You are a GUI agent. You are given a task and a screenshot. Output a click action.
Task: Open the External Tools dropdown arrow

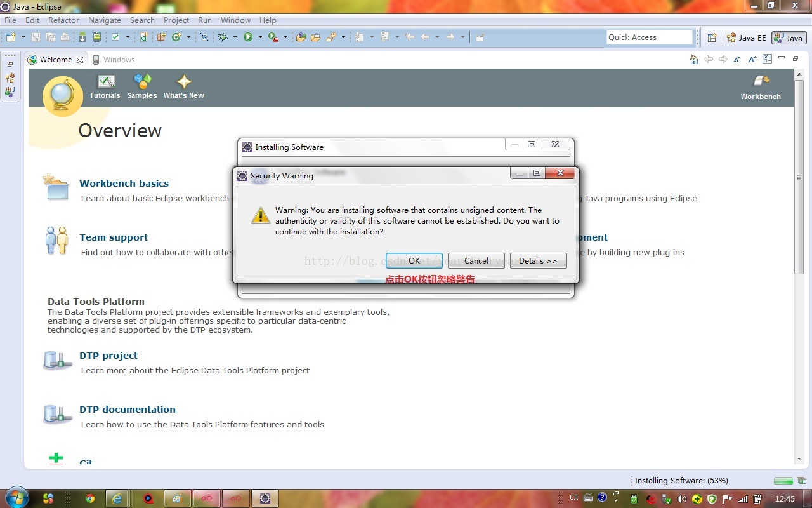pyautogui.click(x=285, y=37)
